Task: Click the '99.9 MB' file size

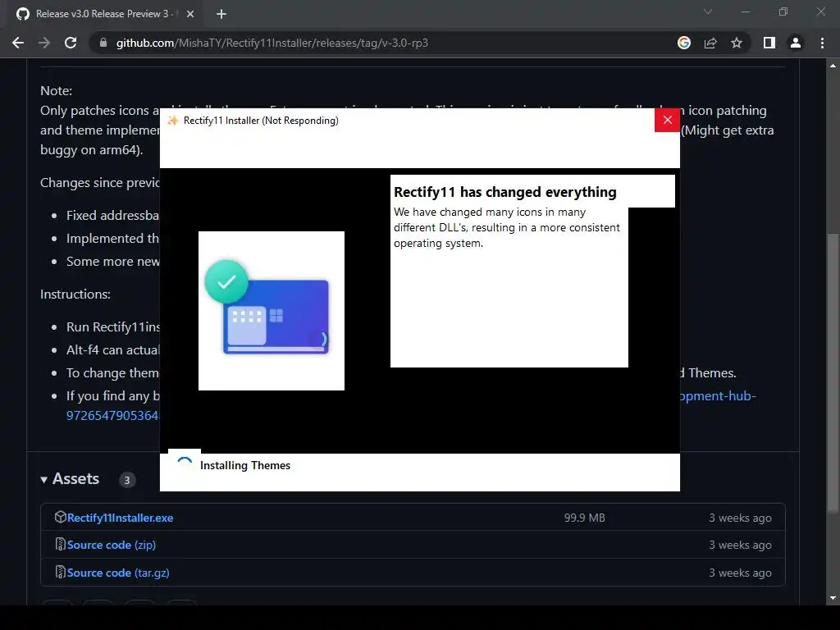Action: click(584, 518)
